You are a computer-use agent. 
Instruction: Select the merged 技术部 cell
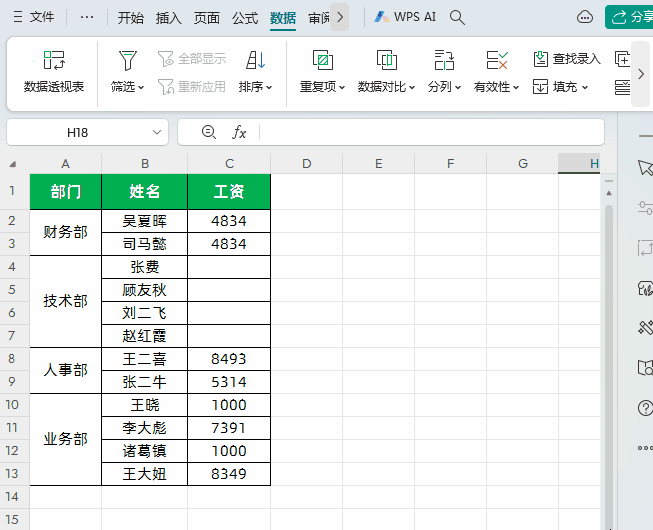pos(65,301)
